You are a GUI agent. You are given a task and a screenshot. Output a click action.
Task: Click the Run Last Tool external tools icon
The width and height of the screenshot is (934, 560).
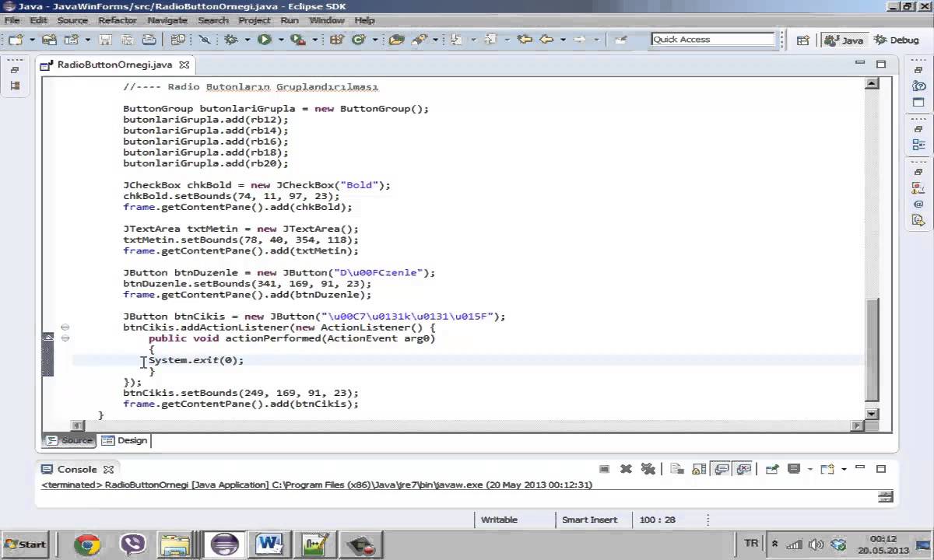[x=298, y=39]
